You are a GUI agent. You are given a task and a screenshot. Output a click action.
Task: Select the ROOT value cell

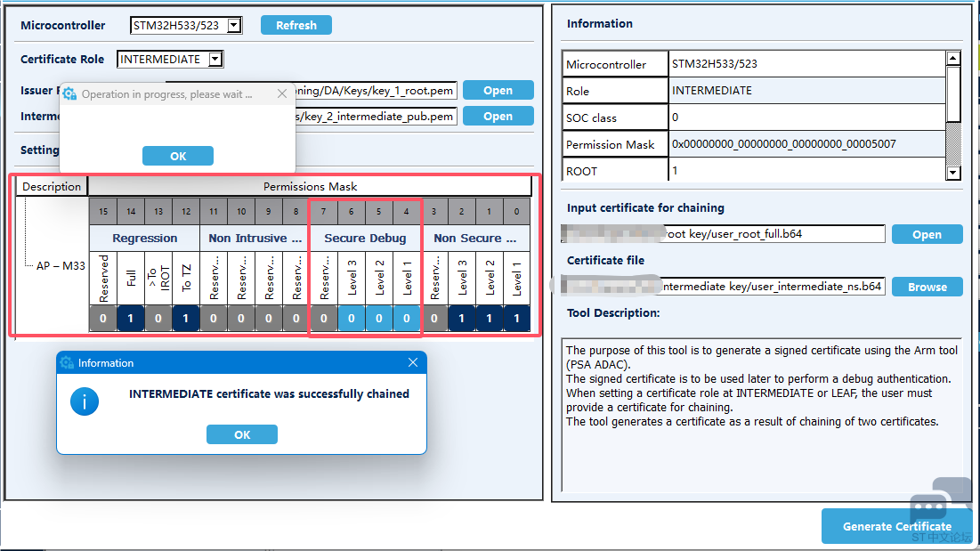(806, 170)
